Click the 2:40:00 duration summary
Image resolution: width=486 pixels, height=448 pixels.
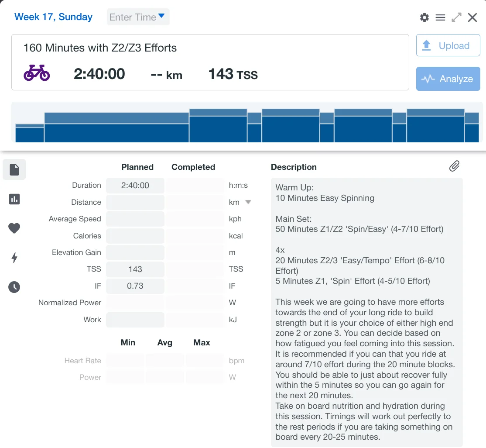[x=99, y=74]
